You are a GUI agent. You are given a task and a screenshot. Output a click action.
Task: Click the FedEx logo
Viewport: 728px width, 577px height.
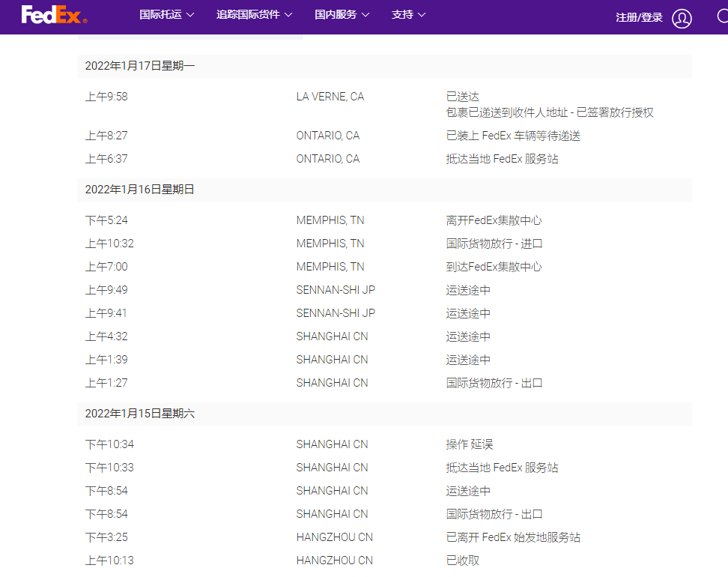[54, 15]
